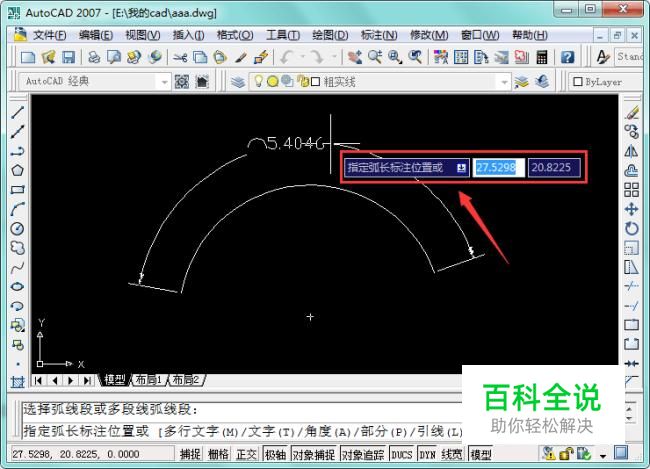Select the Hatch tool at toolbar bottom

click(x=17, y=382)
